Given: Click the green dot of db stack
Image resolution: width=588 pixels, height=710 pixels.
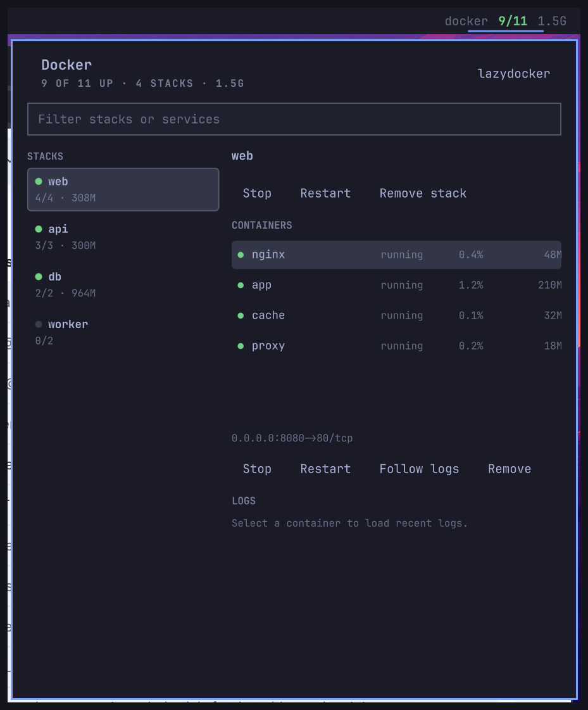Looking at the screenshot, I should coord(39,277).
